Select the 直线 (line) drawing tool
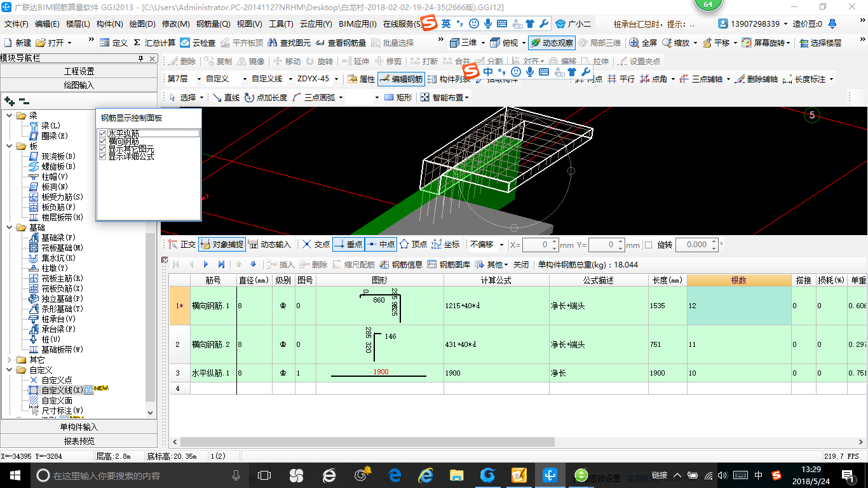The height and width of the screenshot is (488, 868). 226,98
